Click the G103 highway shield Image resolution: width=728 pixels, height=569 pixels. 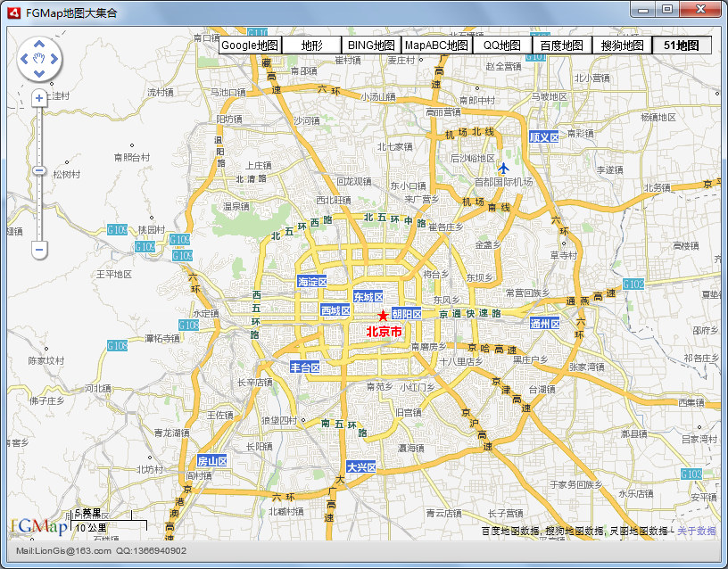[x=691, y=474]
